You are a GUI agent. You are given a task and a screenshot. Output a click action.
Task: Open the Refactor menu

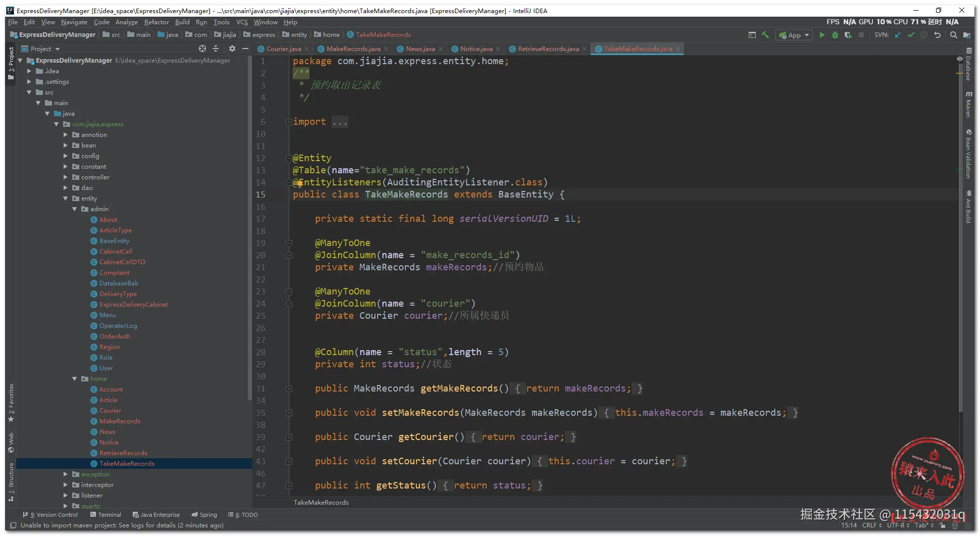[x=157, y=22]
